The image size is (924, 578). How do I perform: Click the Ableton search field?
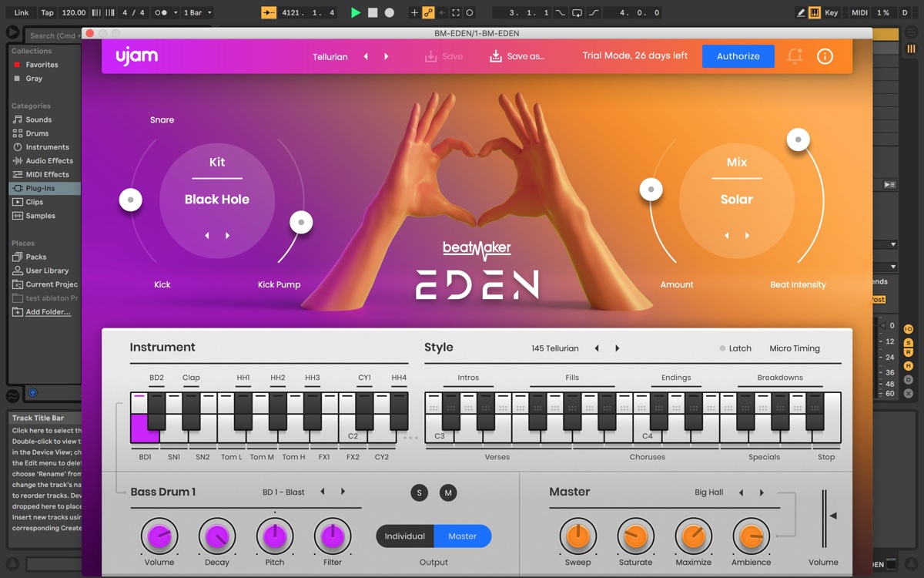52,35
